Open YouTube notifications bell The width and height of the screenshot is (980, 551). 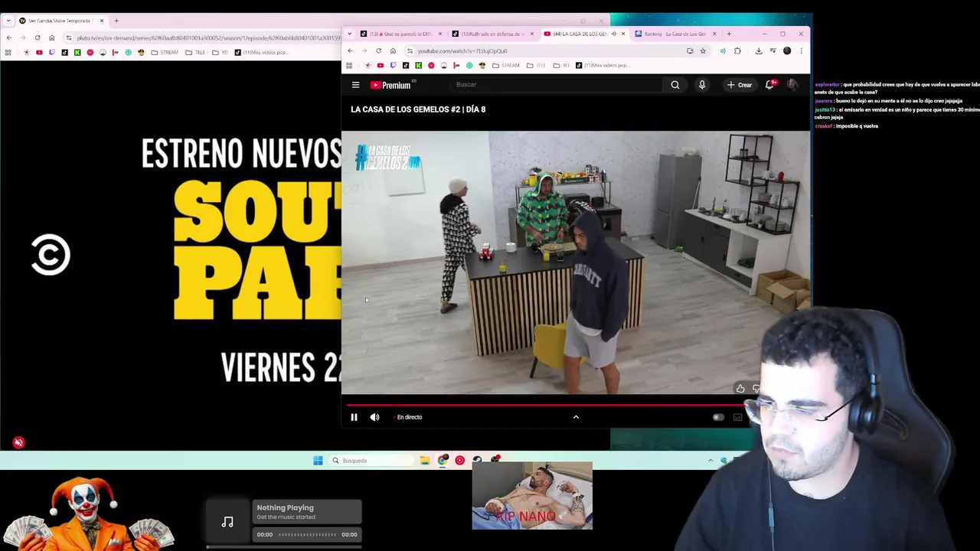coord(769,85)
